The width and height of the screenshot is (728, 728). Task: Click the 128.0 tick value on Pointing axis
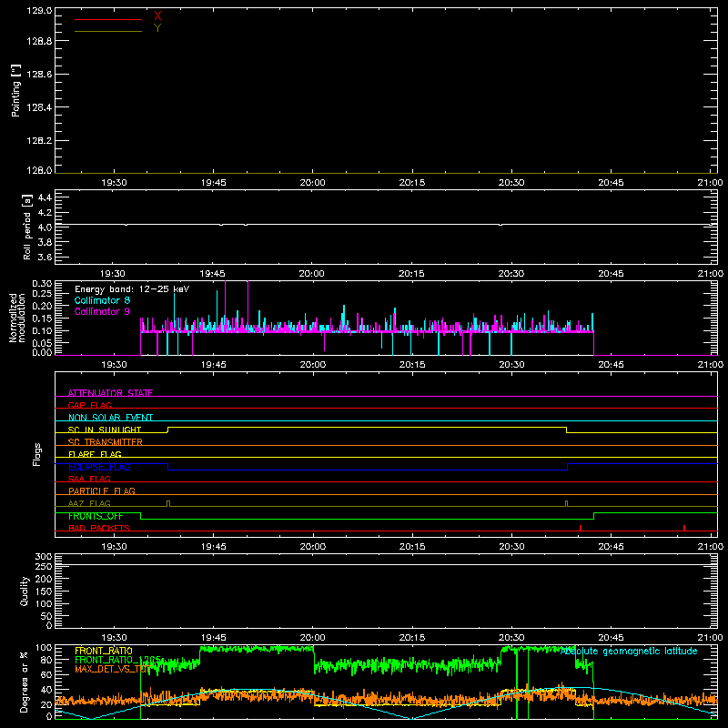coord(39,170)
